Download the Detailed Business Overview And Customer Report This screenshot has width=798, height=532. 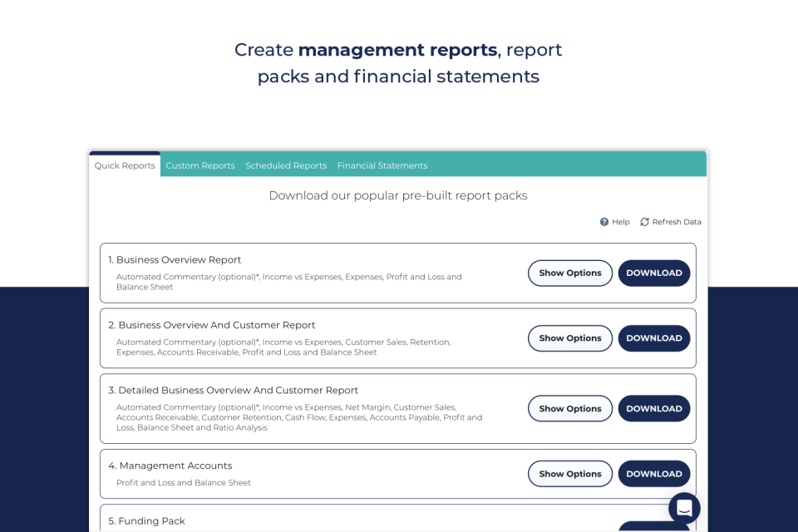click(x=654, y=408)
